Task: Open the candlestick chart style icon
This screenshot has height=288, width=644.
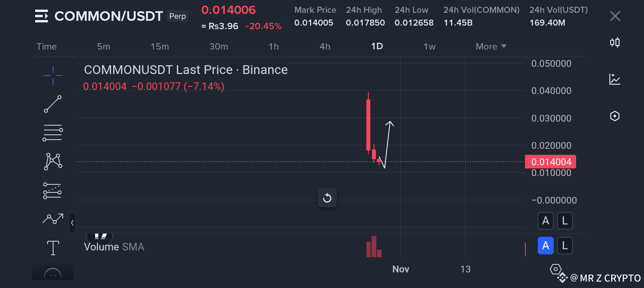Action: [615, 42]
